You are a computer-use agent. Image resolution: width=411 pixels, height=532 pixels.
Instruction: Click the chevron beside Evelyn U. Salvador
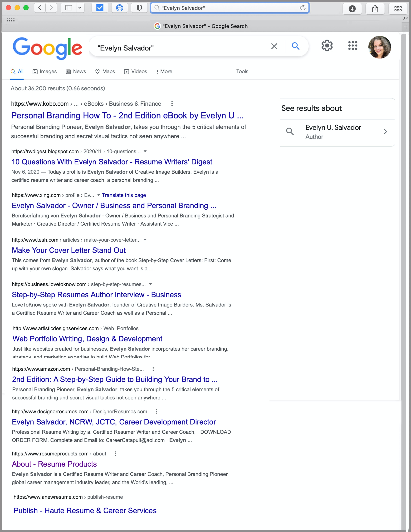click(385, 132)
